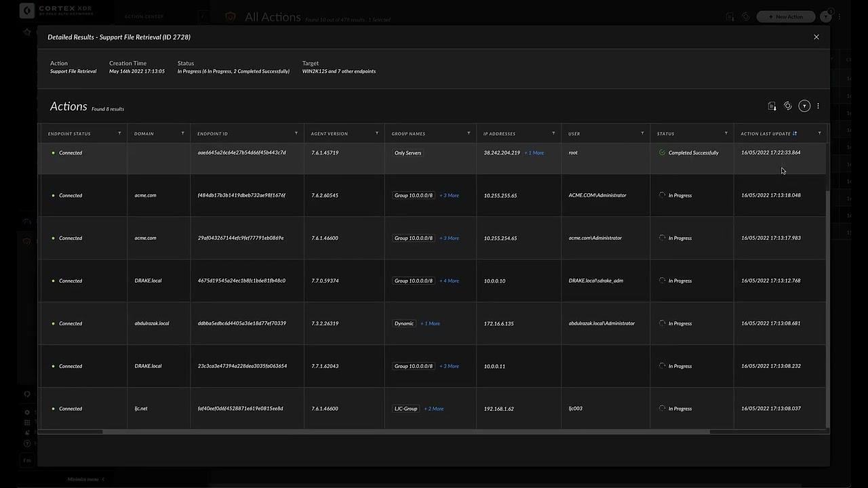This screenshot has width=868, height=488.
Task: Click the horizontal scrollbar below the table
Action: [407, 432]
